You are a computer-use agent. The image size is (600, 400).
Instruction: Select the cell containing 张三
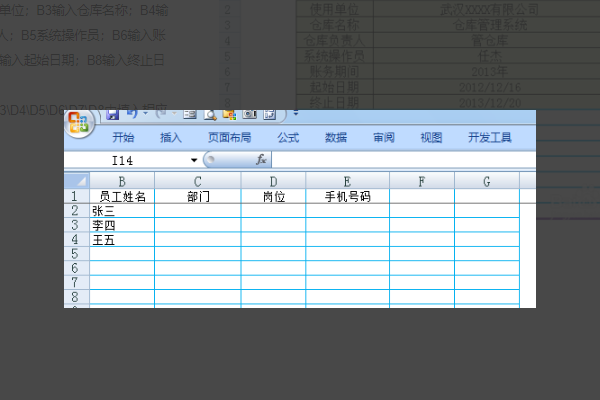pos(122,211)
